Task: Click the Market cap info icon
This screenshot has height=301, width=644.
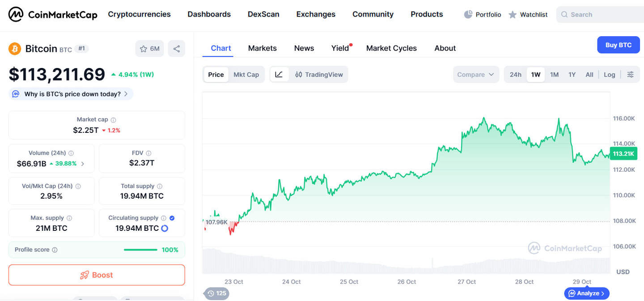Action: click(114, 120)
